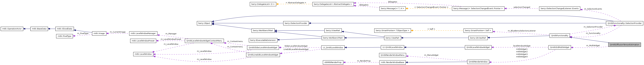Open the QmitkStdMultiWidget node
This screenshot has width=644, height=65.
(559, 47)
